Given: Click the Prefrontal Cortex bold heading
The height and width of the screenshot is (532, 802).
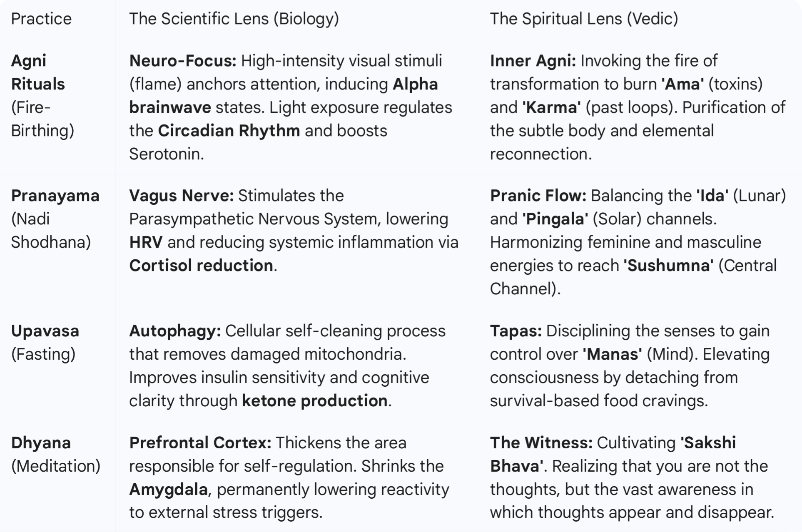Looking at the screenshot, I should click(200, 443).
